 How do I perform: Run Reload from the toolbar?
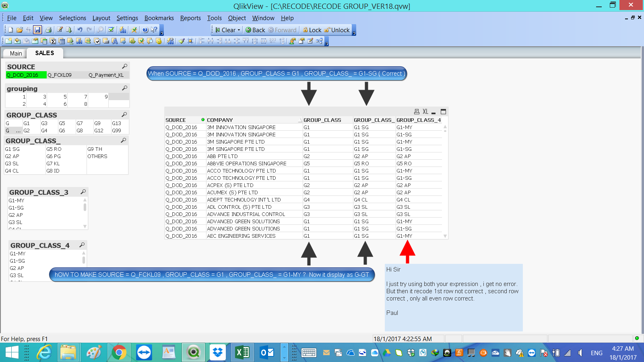pos(69,30)
